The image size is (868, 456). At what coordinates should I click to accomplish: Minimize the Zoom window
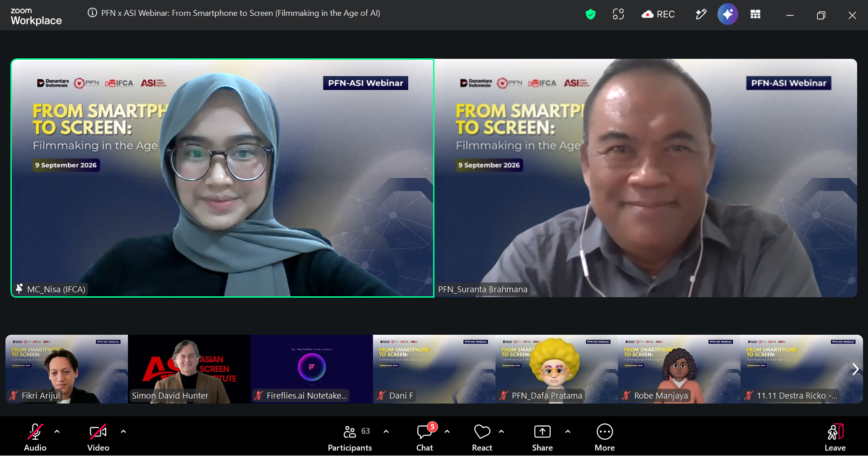pos(790,15)
